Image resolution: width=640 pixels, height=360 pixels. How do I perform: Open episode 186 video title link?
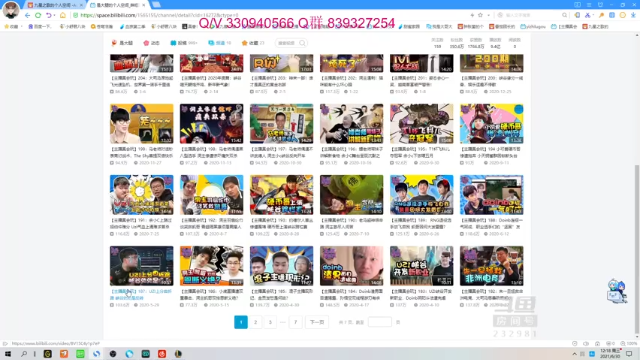pos(211,295)
